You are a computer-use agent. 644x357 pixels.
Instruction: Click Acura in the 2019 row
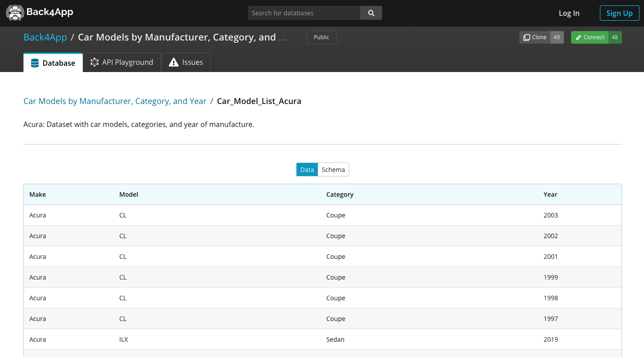click(x=38, y=339)
